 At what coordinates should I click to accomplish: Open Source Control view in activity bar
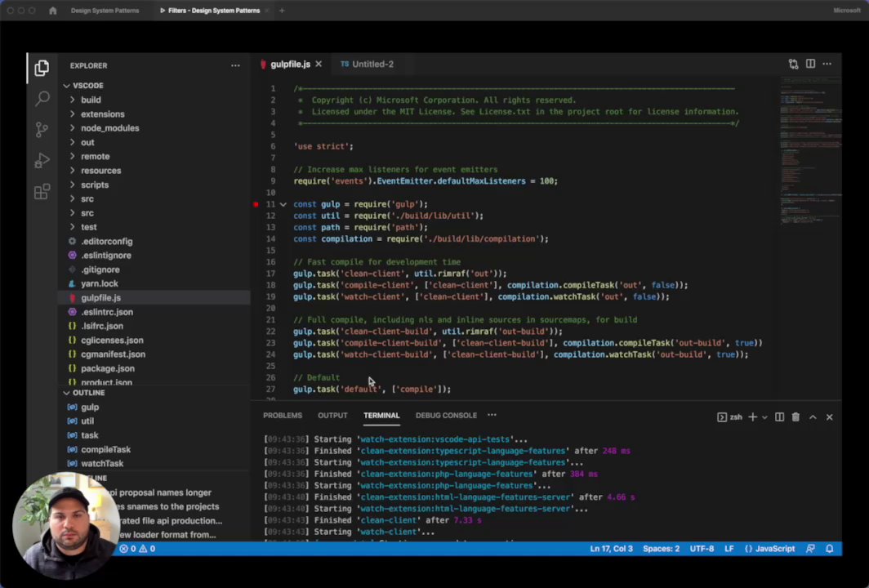coord(42,130)
